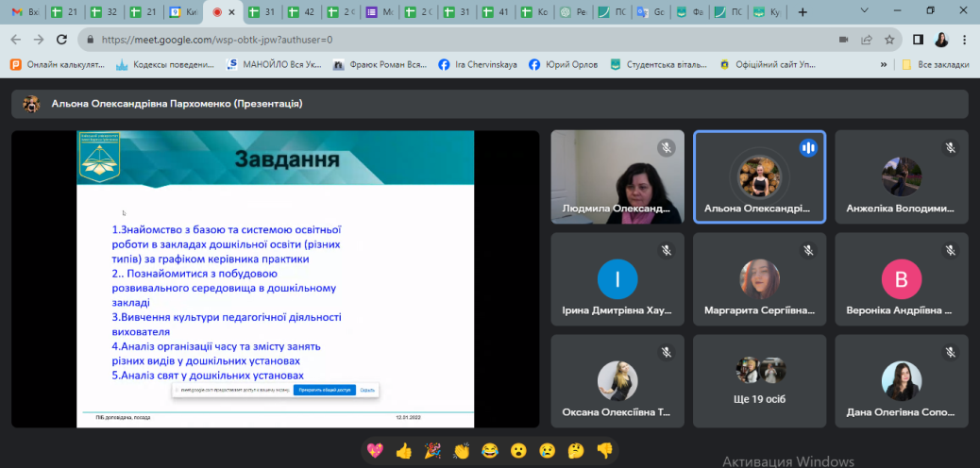The width and height of the screenshot is (980, 468).
Task: Open the Chrome three-dot menu
Action: pos(965,40)
